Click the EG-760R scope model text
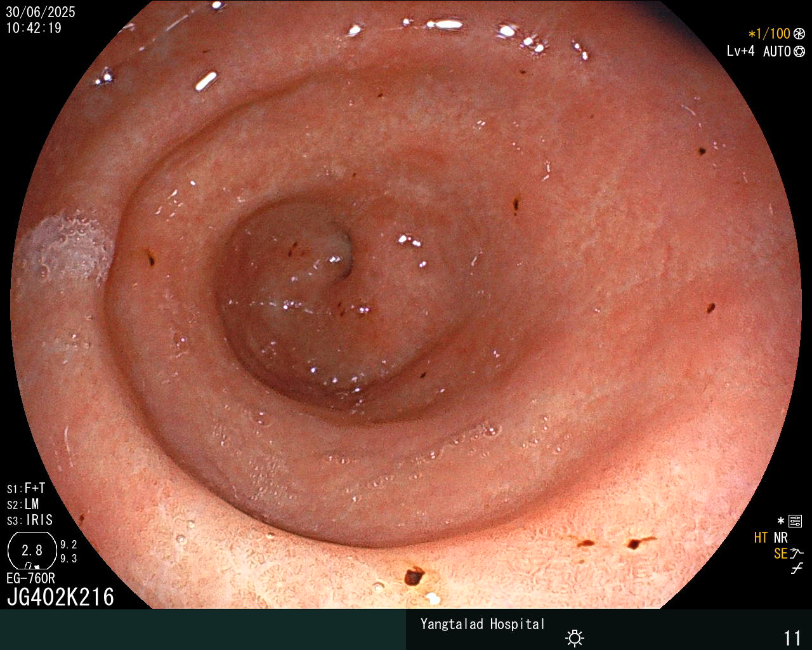This screenshot has width=812, height=650. point(30,578)
